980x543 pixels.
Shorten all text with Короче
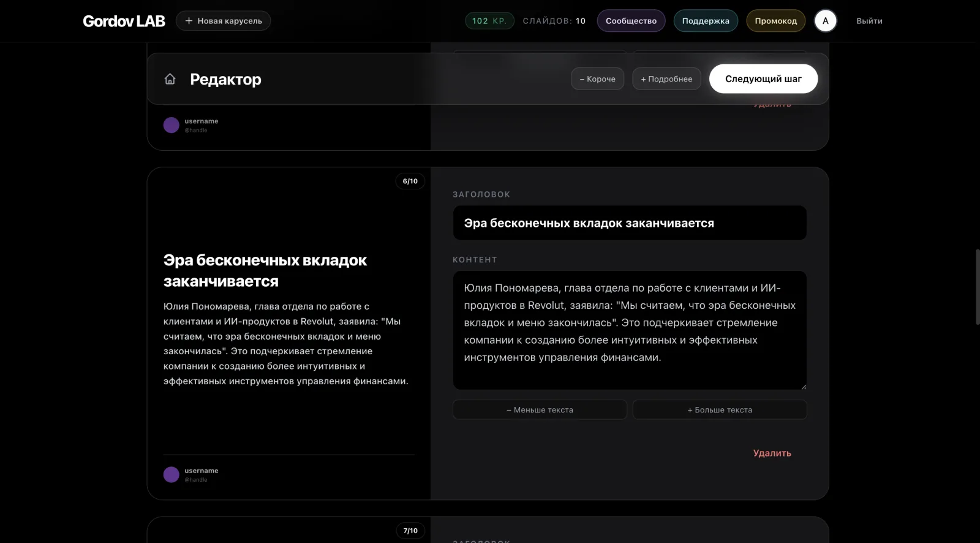[x=597, y=79]
